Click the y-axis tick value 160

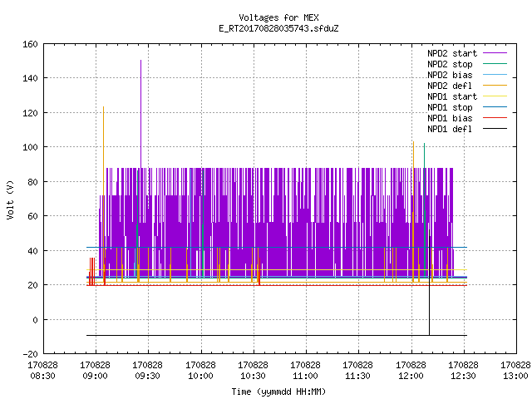pyautogui.click(x=30, y=44)
